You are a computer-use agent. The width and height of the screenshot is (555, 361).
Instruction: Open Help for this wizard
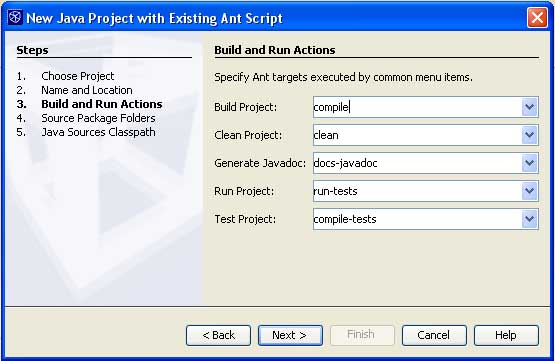coord(506,335)
